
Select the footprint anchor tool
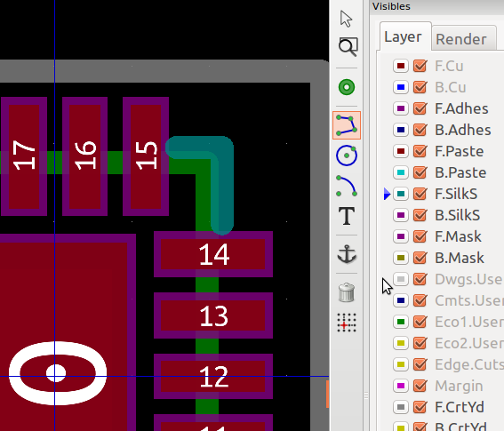coord(347,254)
